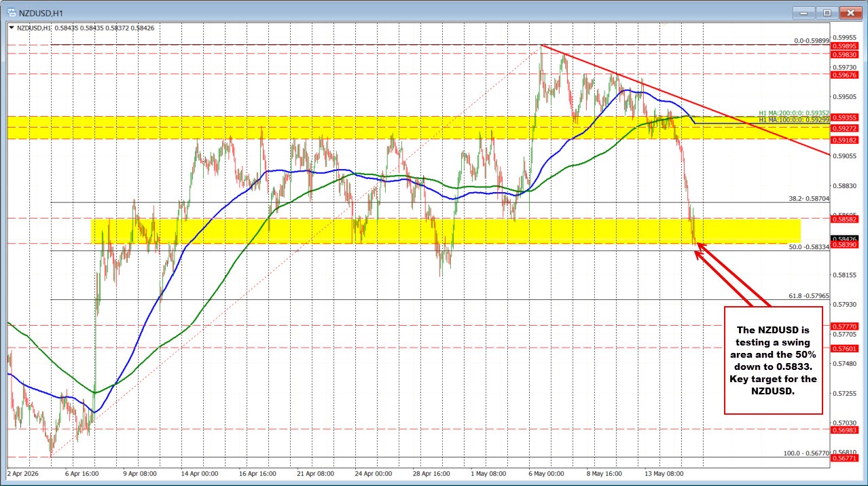Click the 8 May 16:00 time axis label
Screen dimensions: 868x486
606,472
